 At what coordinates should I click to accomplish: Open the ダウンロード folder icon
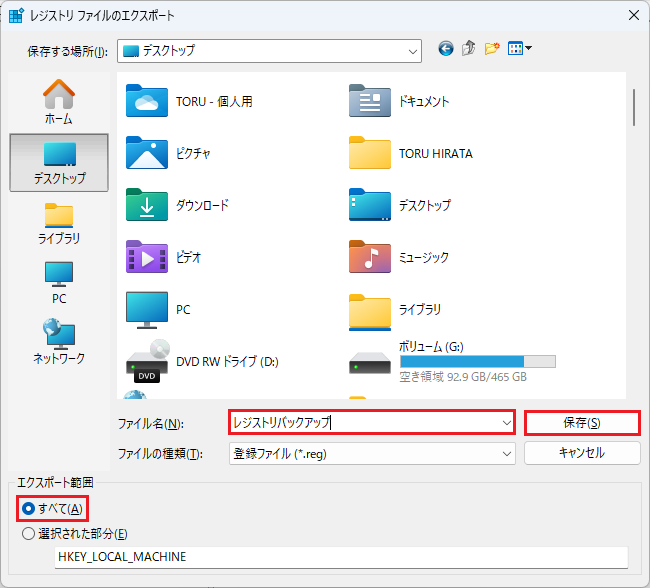[x=147, y=205]
